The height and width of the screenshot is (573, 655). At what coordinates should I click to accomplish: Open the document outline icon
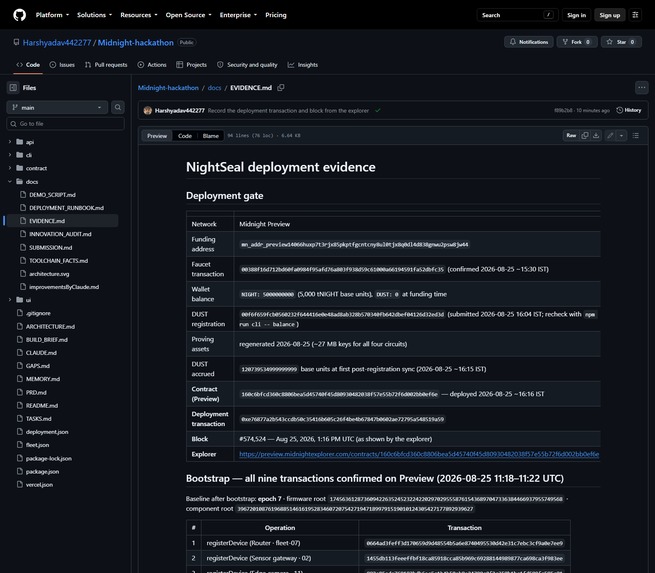[635, 135]
